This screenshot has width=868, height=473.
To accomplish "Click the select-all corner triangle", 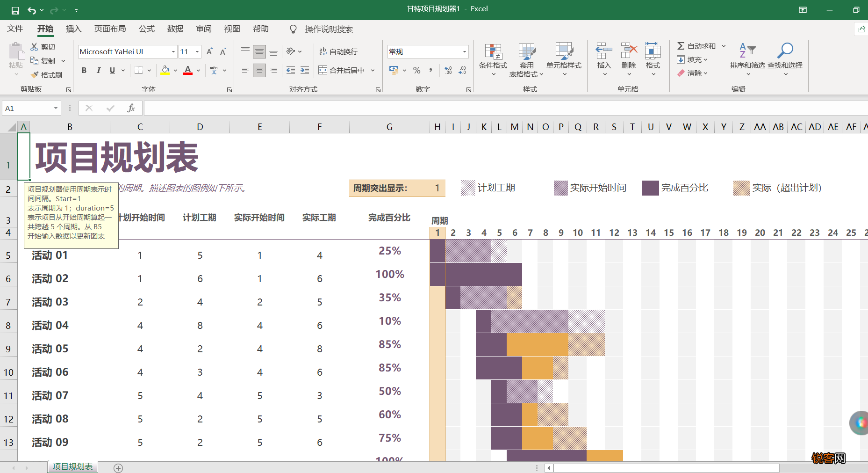I will (x=12, y=127).
